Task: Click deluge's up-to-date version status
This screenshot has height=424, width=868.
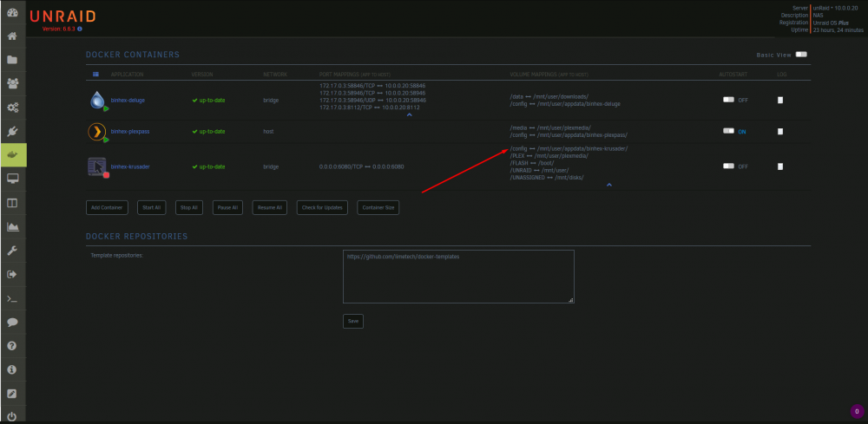Action: point(208,101)
